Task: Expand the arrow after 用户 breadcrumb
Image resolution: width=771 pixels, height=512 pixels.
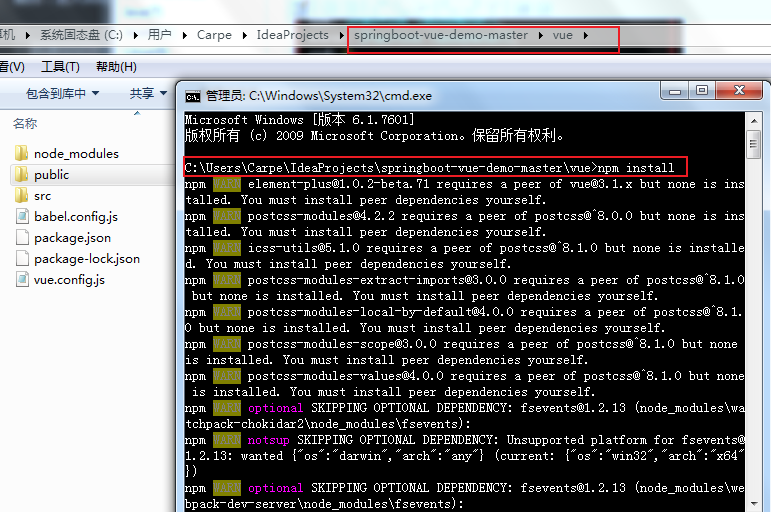Action: coord(184,35)
